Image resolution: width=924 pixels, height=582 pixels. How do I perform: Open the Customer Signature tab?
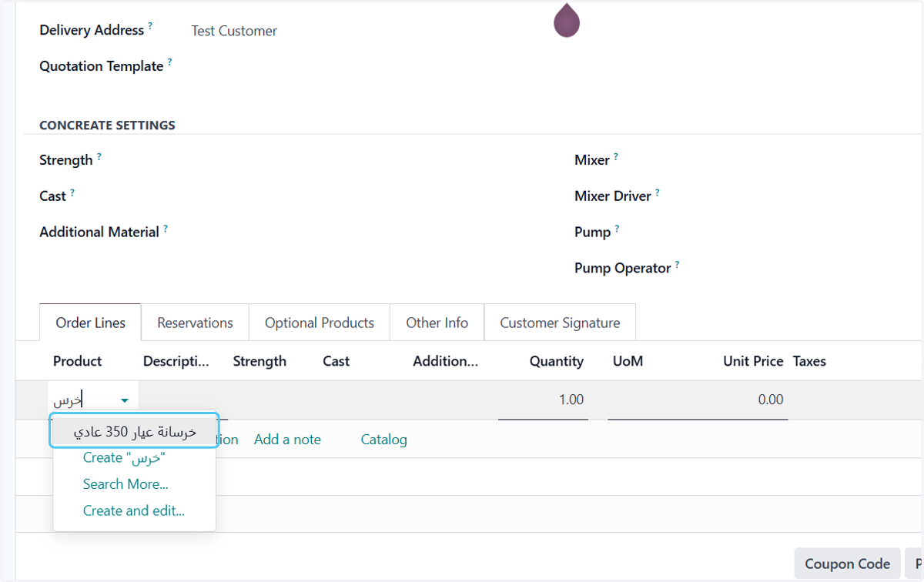560,323
